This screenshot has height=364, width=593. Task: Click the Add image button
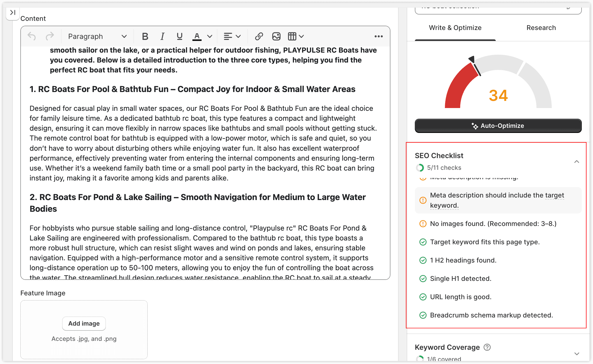84,323
